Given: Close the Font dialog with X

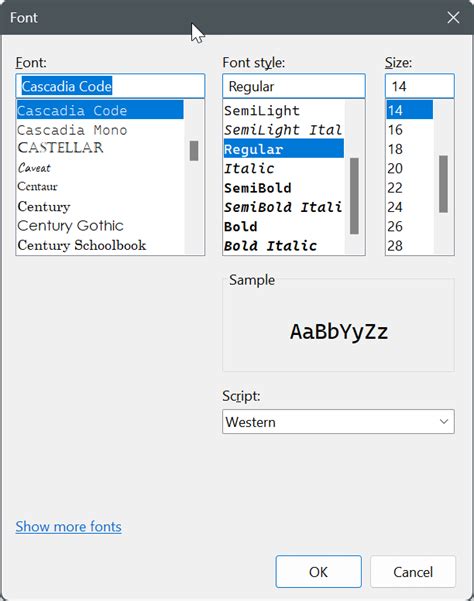Looking at the screenshot, I should (453, 17).
